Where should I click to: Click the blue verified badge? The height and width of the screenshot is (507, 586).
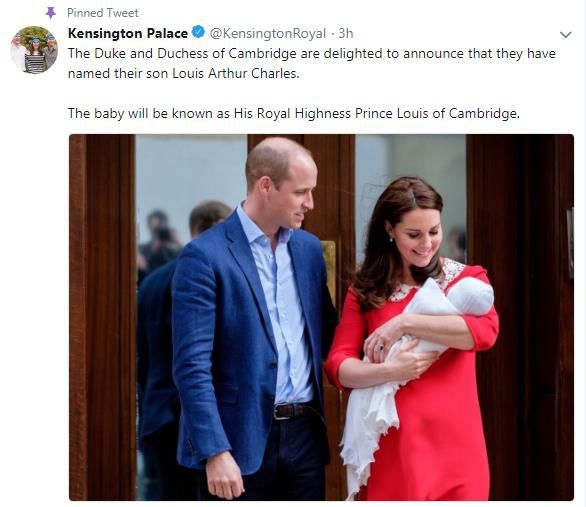pyautogui.click(x=198, y=33)
